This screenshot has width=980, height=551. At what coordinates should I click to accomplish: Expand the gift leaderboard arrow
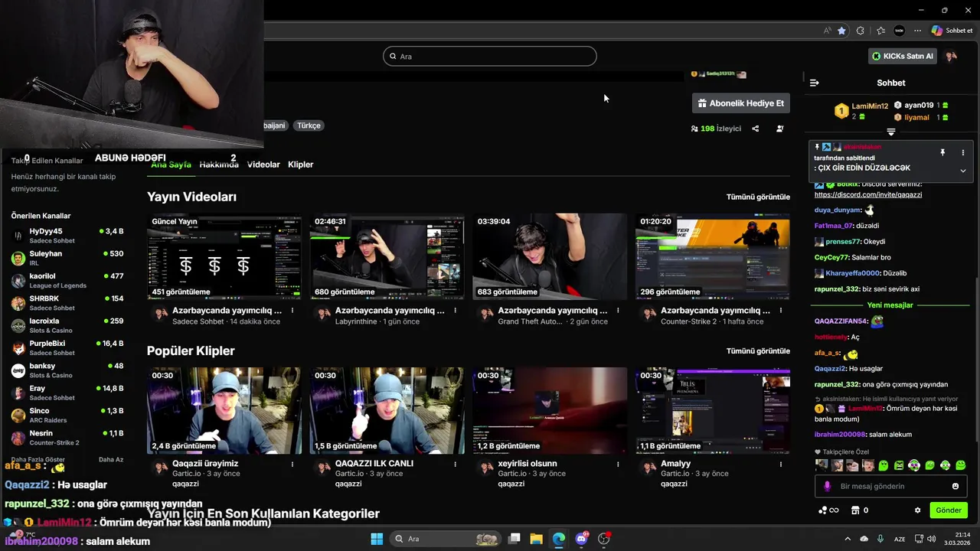click(890, 132)
